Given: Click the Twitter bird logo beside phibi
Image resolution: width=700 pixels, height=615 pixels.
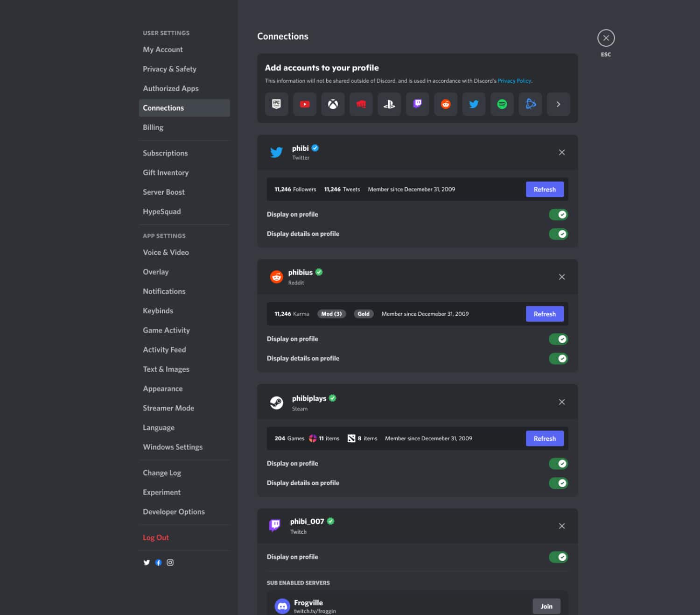Looking at the screenshot, I should point(276,152).
